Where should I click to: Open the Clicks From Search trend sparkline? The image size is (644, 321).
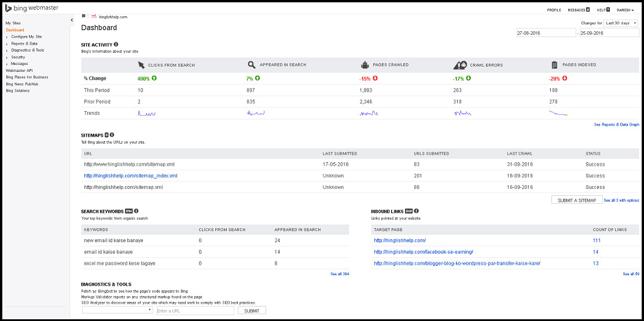[x=146, y=113]
